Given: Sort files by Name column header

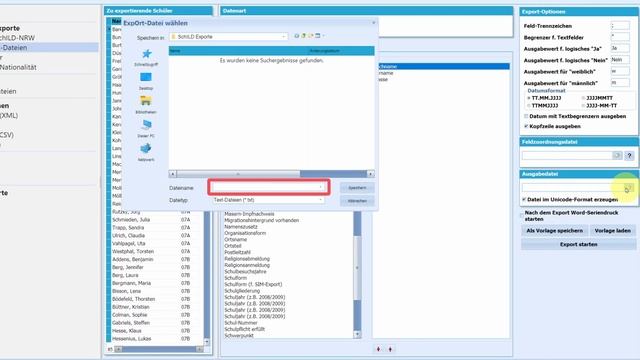Looking at the screenshot, I should coord(238,51).
